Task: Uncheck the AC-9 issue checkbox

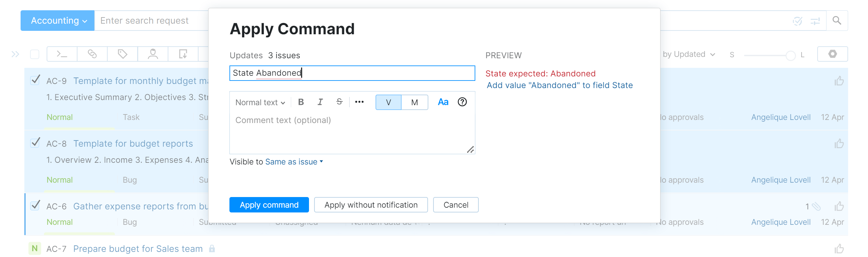Action: tap(35, 80)
